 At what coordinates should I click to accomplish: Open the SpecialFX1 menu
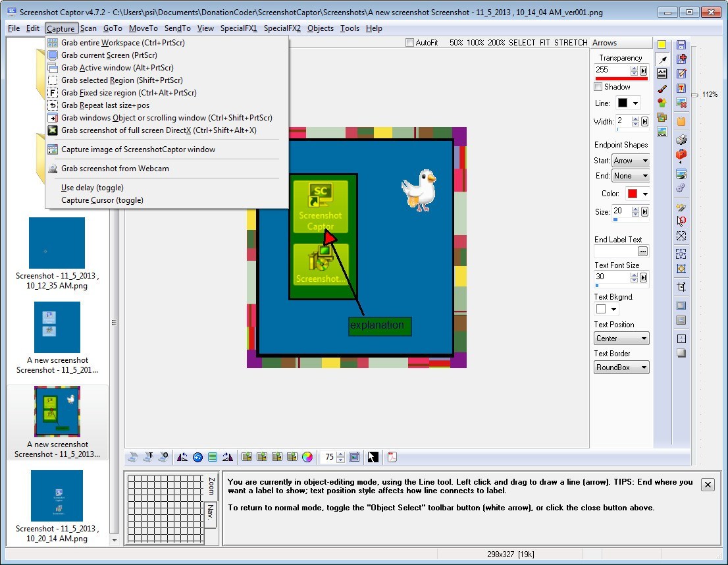click(x=238, y=28)
